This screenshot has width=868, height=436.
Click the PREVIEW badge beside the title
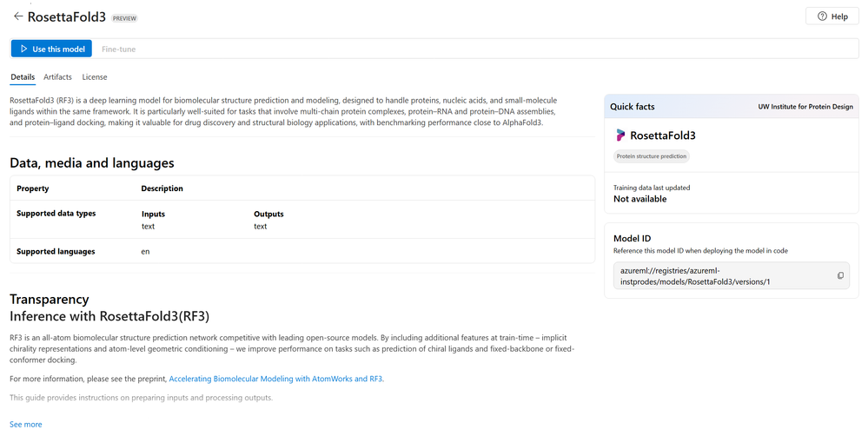[x=125, y=18]
